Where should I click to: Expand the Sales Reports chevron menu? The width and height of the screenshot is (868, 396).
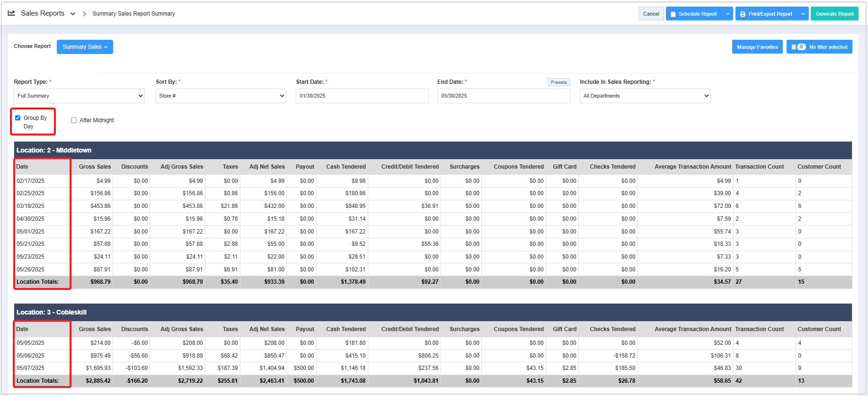click(x=73, y=14)
